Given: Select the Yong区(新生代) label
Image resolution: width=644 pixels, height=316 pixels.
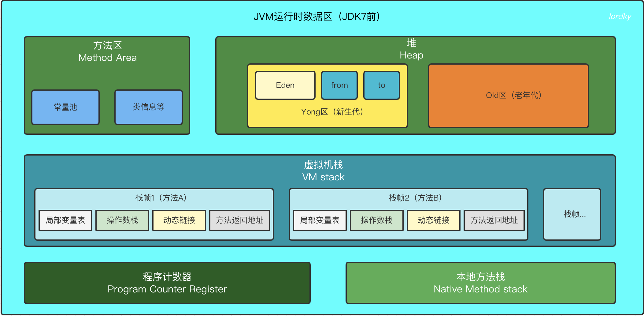Looking at the screenshot, I should pos(333,112).
